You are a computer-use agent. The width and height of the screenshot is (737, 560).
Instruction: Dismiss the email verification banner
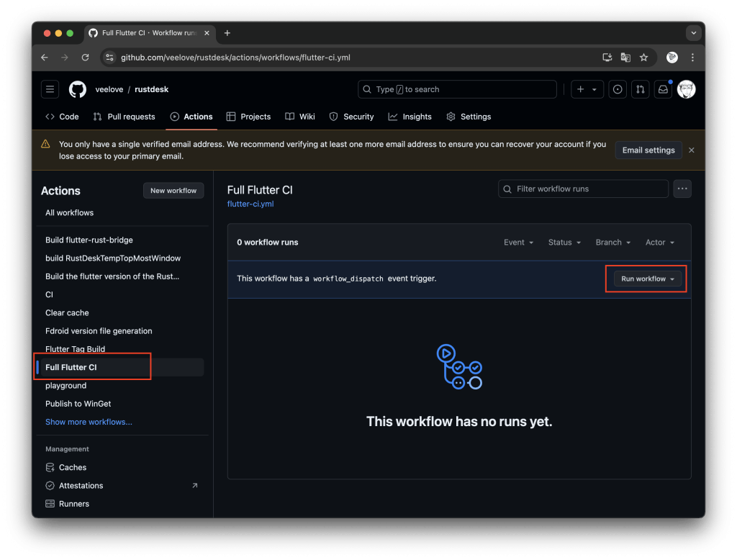coord(691,150)
